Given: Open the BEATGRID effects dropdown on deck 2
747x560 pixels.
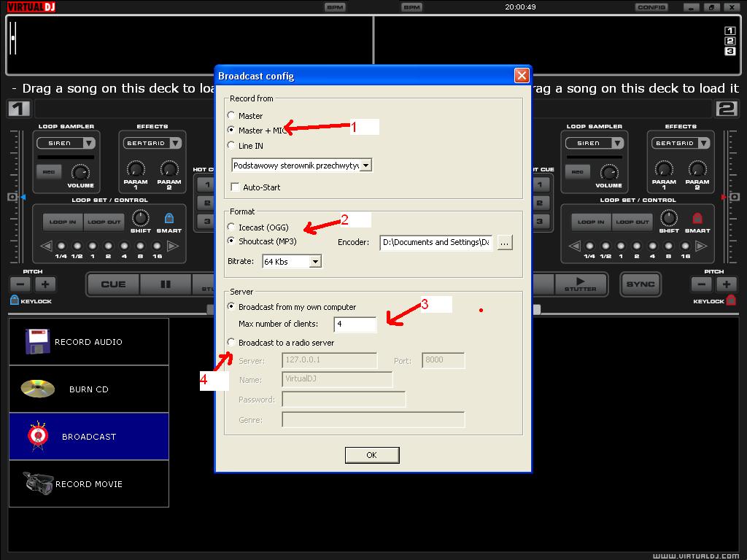Looking at the screenshot, I should pos(704,143).
